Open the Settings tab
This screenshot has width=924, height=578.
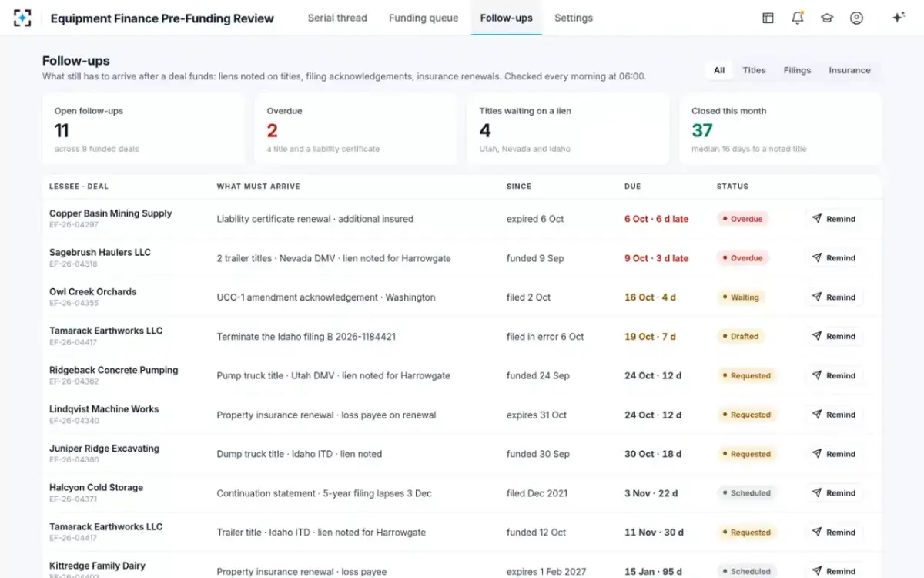(574, 18)
